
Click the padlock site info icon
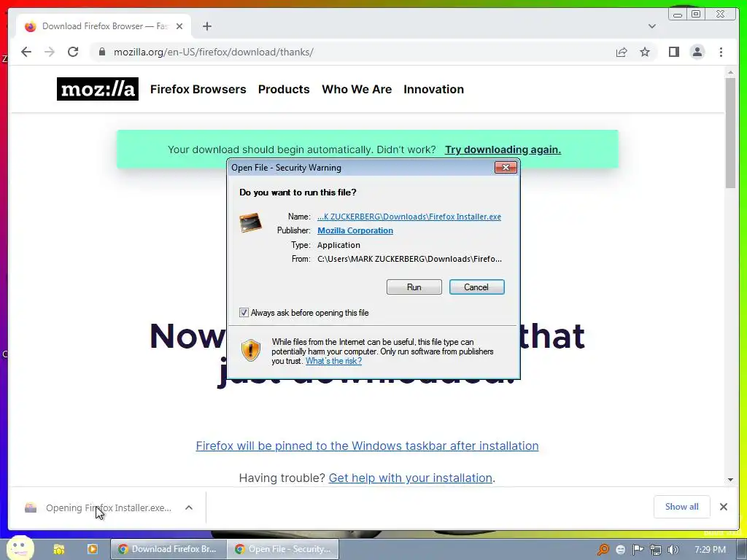[x=102, y=52]
